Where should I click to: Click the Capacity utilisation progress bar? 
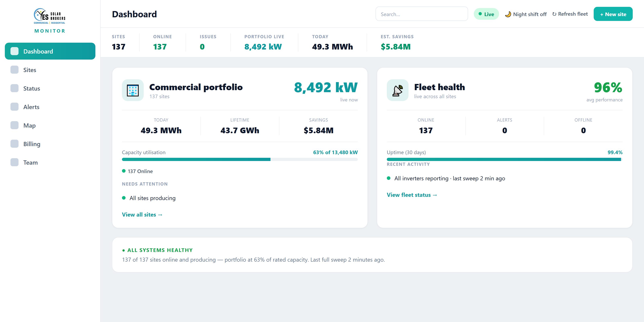240,160
